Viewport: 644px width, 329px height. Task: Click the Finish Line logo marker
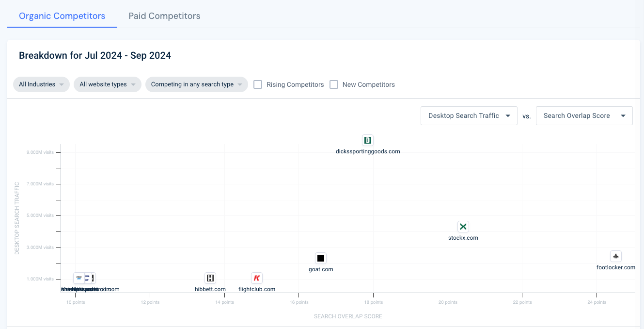pos(79,278)
